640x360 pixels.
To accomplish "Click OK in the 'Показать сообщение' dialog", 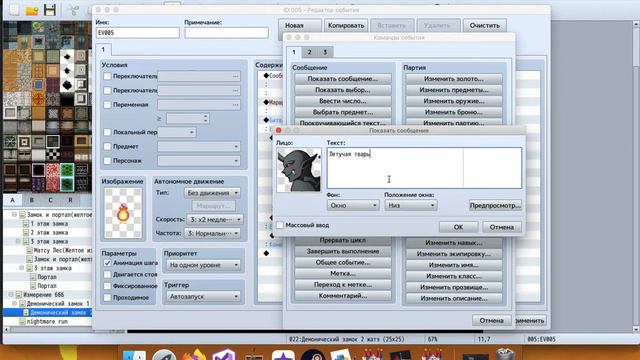I will 458,227.
